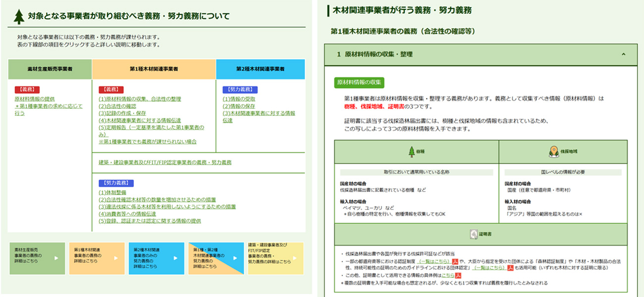The width and height of the screenshot is (644, 297).
Task: Follow the (1)体制整備 link
Action: pyautogui.click(x=112, y=193)
